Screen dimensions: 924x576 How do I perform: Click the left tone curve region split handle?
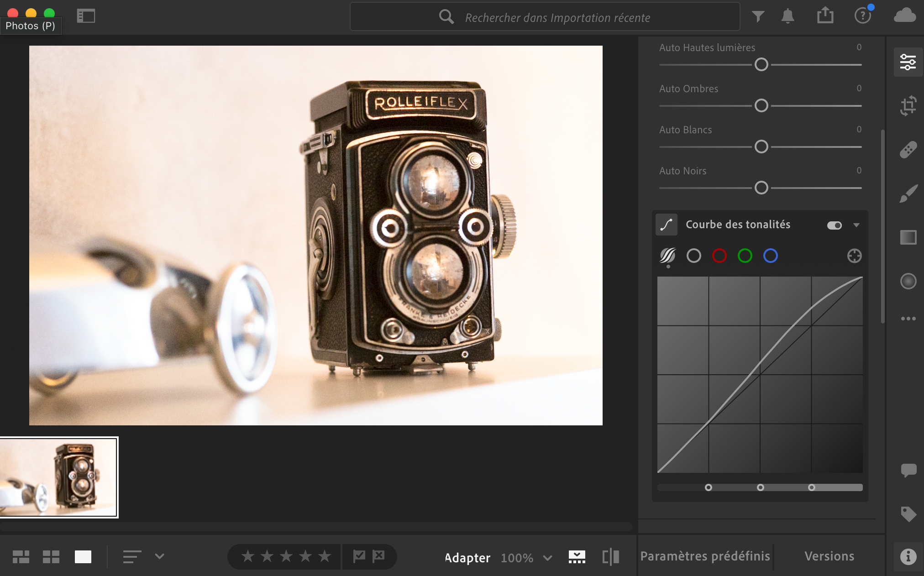click(x=709, y=487)
